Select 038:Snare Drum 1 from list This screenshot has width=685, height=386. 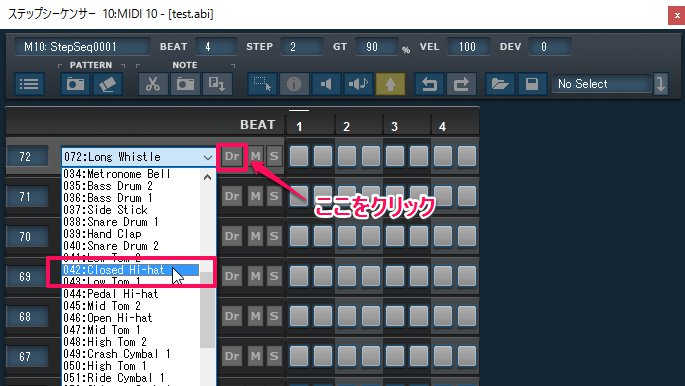131,222
